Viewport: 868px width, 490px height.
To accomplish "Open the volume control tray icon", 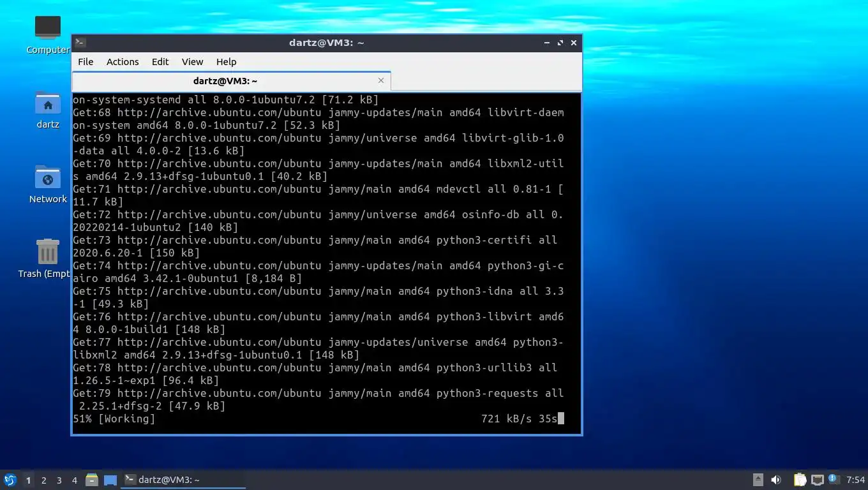I will (776, 480).
